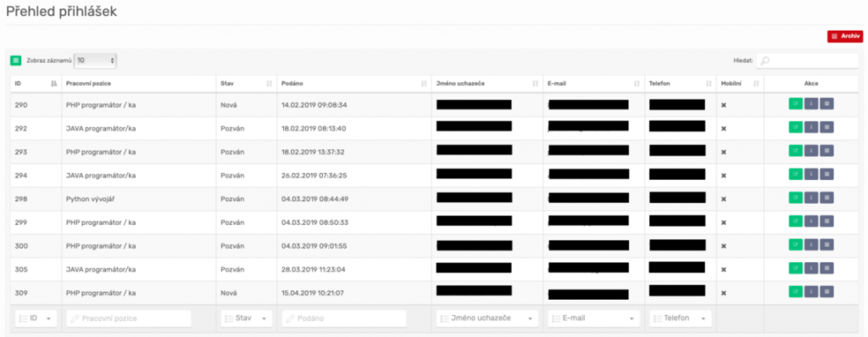Show info for application 298

(x=811, y=197)
